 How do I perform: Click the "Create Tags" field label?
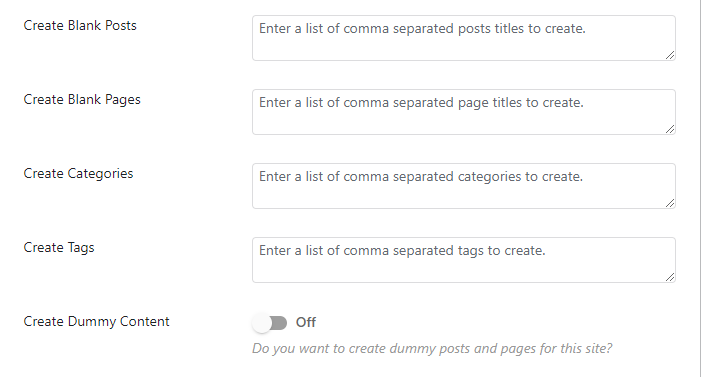tap(59, 248)
